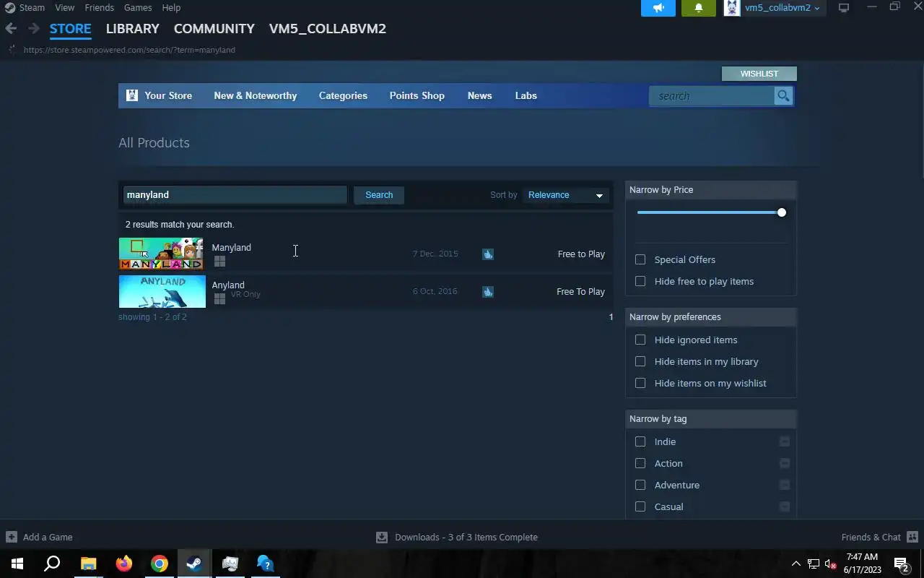
Task: Click Anyland's Windows platform icon
Action: (219, 298)
